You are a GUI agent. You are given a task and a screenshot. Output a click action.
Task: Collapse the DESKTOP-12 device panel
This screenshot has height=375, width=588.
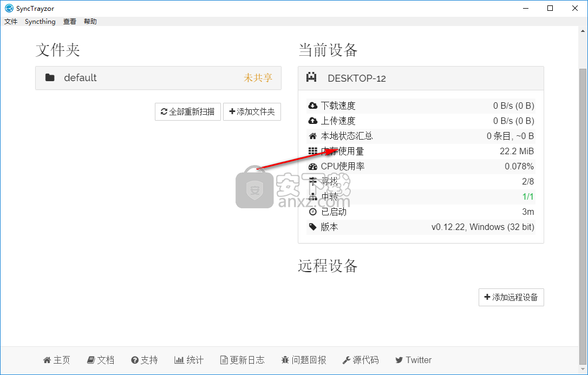click(421, 78)
